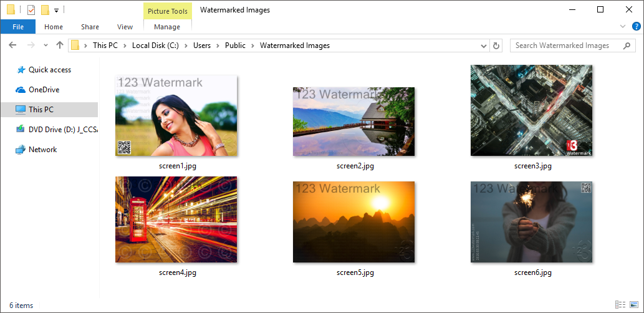The width and height of the screenshot is (644, 313).
Task: Click the DVD Drive icon
Action: [21, 130]
